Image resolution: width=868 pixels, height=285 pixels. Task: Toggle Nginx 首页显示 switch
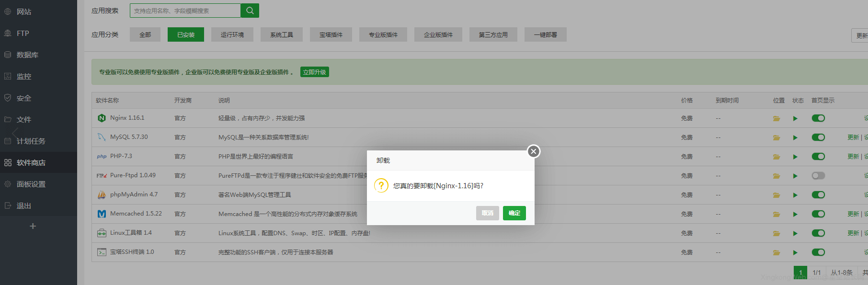tap(818, 118)
